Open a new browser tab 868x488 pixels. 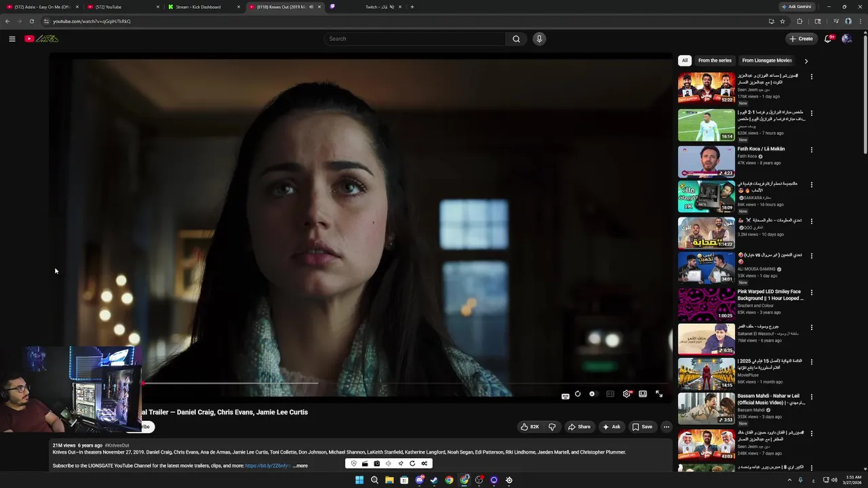412,7
